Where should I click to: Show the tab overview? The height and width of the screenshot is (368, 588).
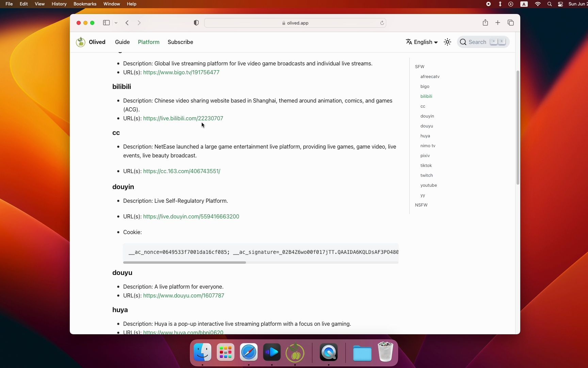510,22
